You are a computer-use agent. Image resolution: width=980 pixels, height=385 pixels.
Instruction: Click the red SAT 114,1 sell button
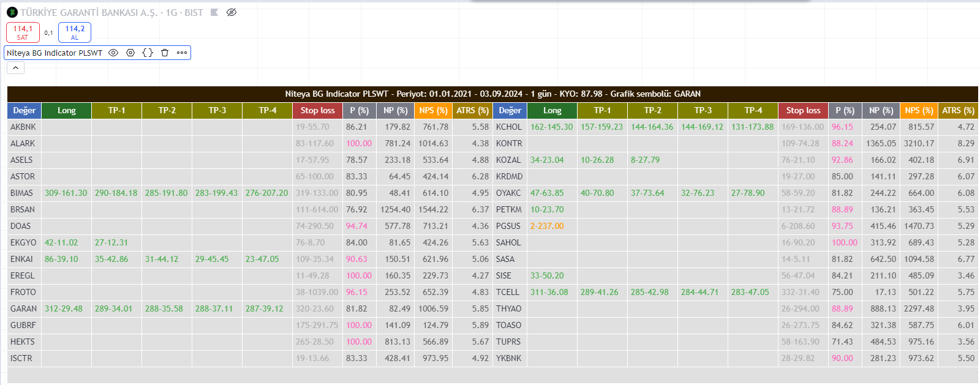pyautogui.click(x=23, y=32)
